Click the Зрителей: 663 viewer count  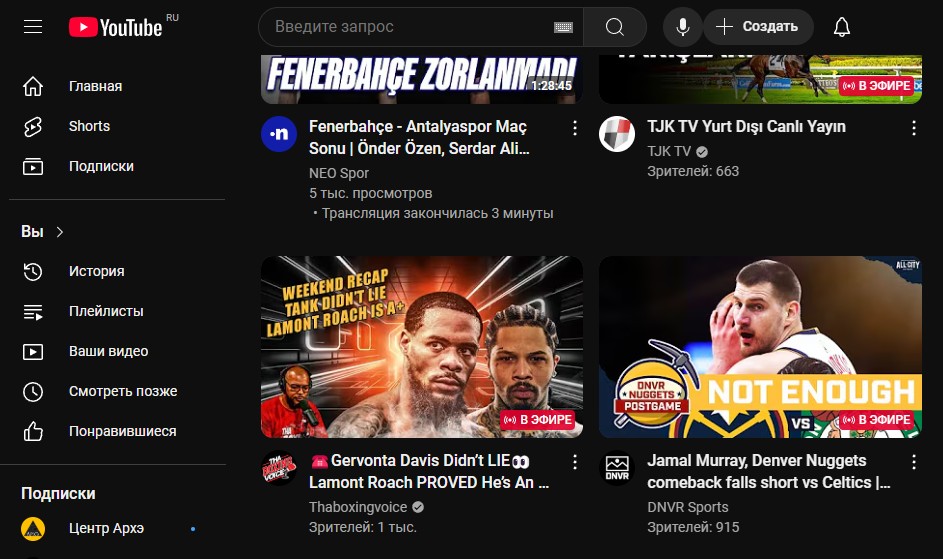693,171
